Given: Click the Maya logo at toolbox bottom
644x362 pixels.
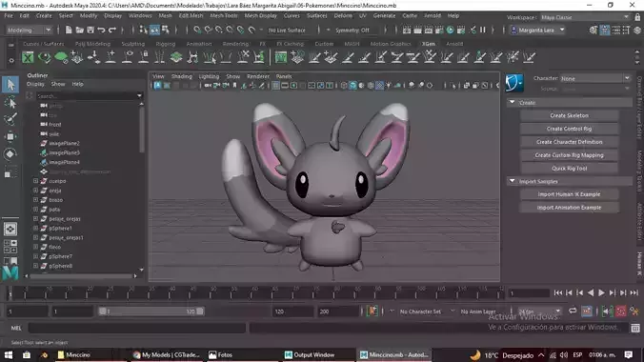Looking at the screenshot, I should (x=10, y=272).
